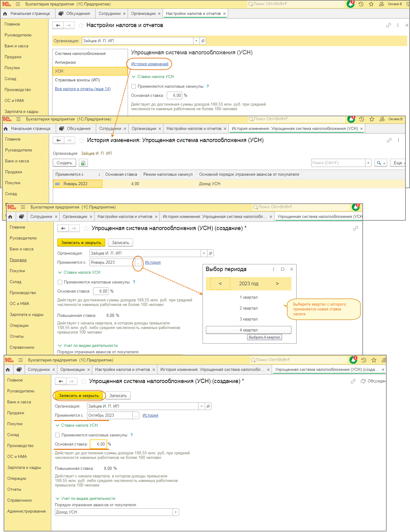Enable налоговые каникулы in Октябрь 2023 form
This screenshot has width=410, height=532.
(x=57, y=435)
